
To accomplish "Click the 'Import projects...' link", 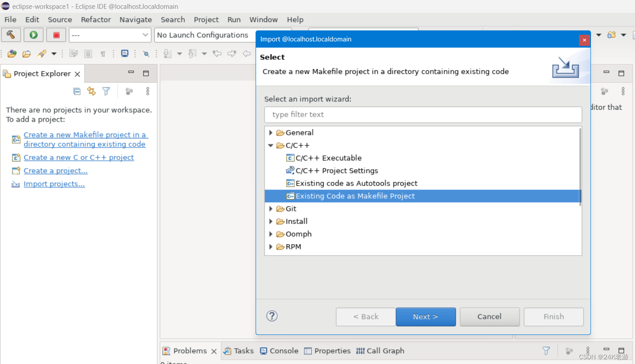I will (54, 184).
